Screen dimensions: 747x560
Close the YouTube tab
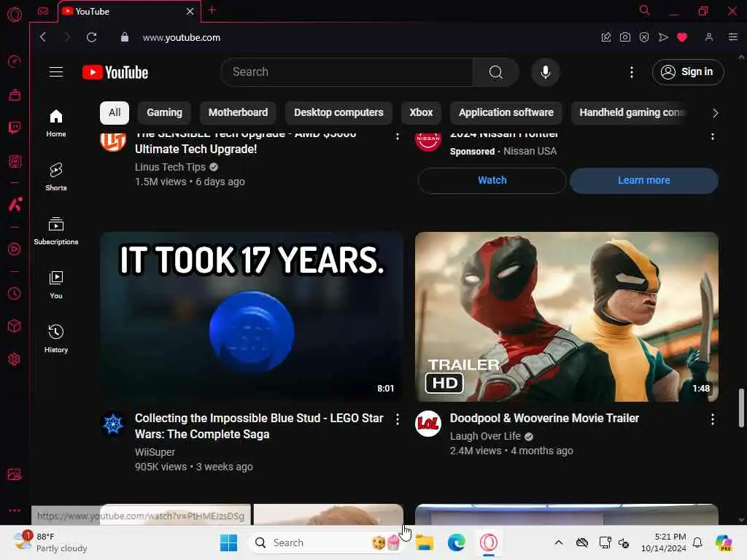(190, 11)
